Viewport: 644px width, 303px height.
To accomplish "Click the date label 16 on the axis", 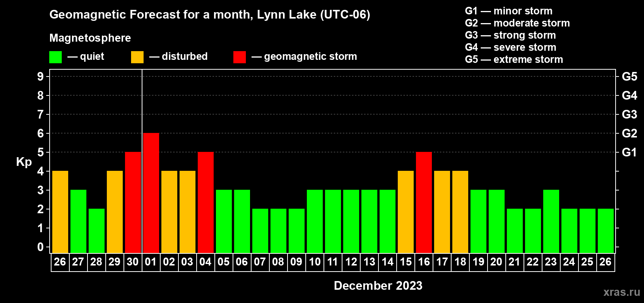I will [x=424, y=262].
